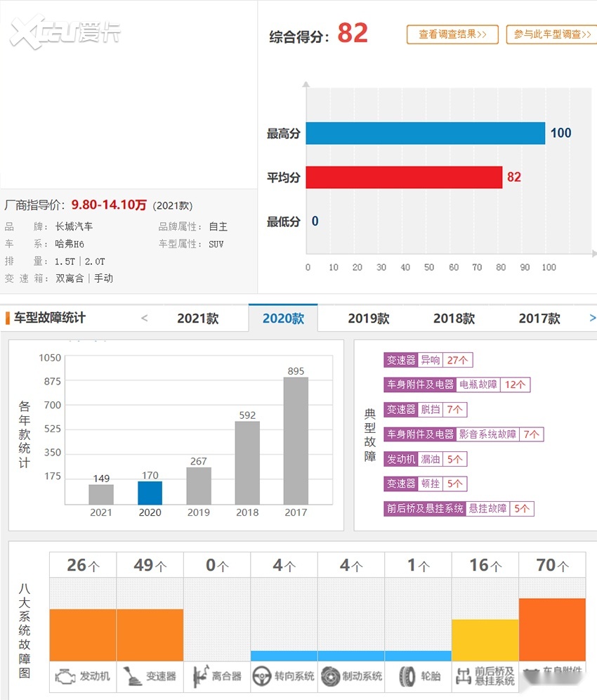The height and width of the screenshot is (700, 597).
Task: Click the steering wheel (转向系统) icon
Action: pos(263,677)
